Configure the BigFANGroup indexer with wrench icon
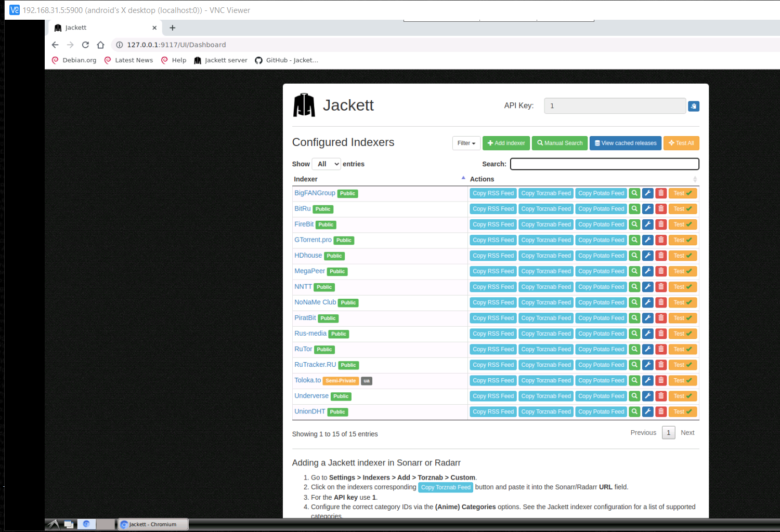This screenshot has height=532, width=780. tap(647, 193)
